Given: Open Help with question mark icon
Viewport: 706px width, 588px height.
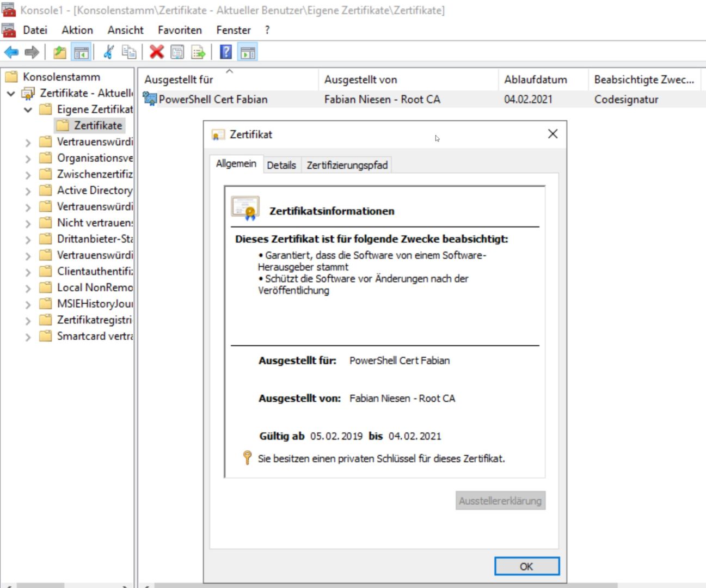Looking at the screenshot, I should point(226,52).
